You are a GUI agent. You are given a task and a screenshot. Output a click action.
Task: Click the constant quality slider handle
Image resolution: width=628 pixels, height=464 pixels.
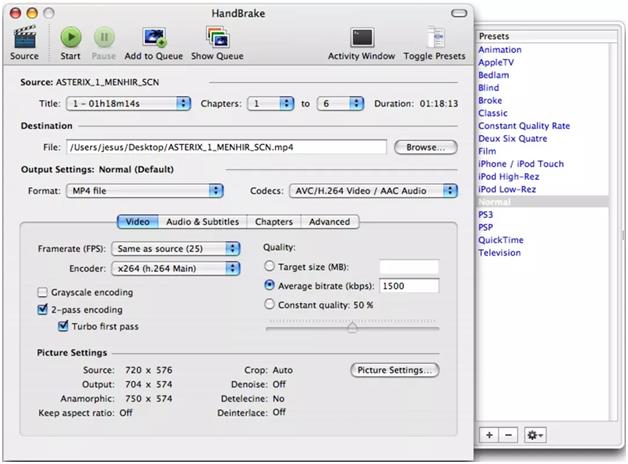coord(352,327)
